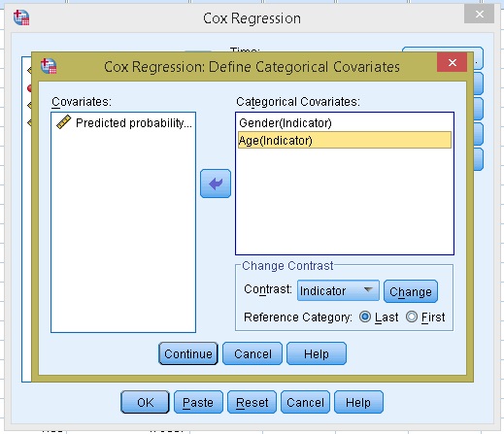Click the Paste button in Cox Regression

pyautogui.click(x=198, y=402)
